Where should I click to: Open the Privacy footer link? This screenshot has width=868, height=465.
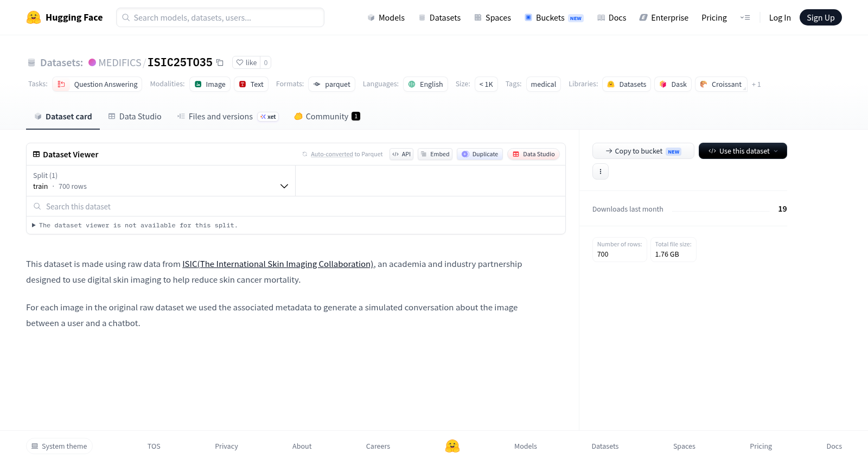[x=226, y=446]
